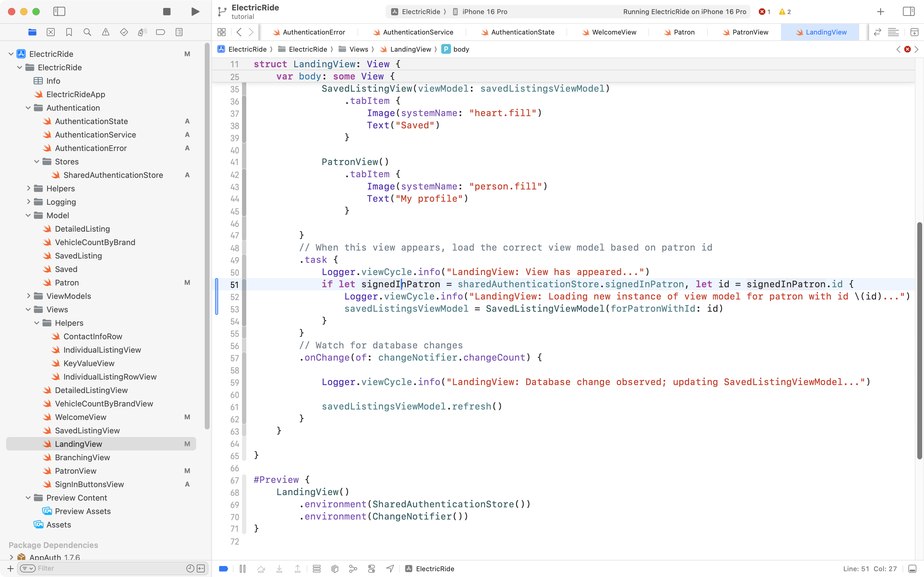Toggle breakpoint activation in the debug bar
The image size is (924, 577).
224,569
